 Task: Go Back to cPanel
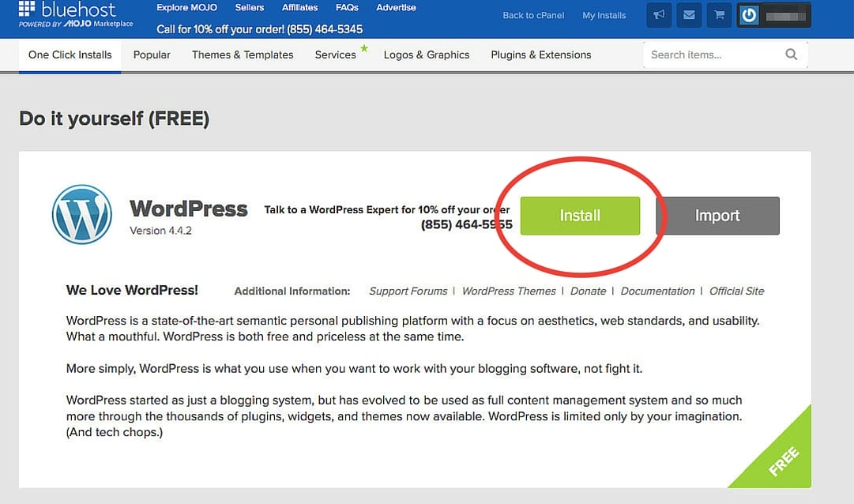(x=534, y=15)
